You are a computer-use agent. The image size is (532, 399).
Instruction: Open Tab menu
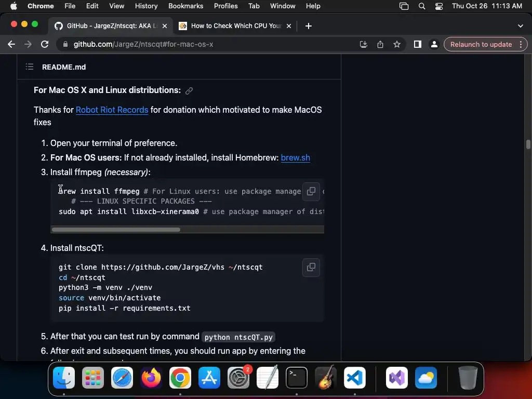coord(254,6)
